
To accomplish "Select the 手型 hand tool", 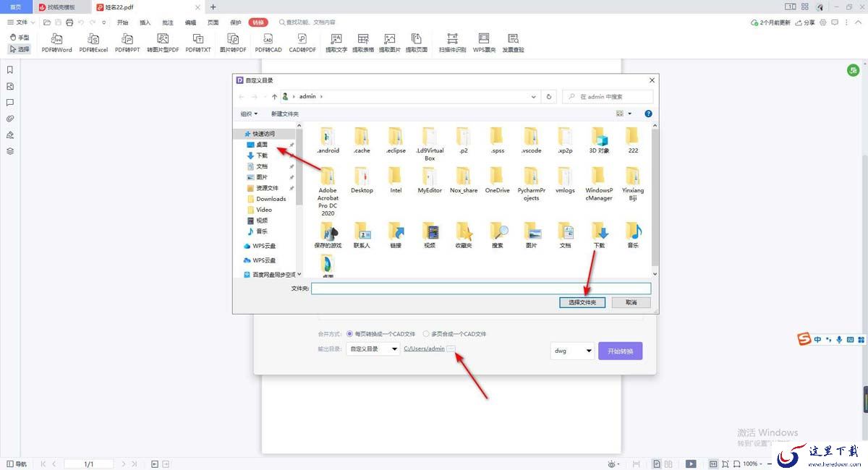I will pyautogui.click(x=20, y=37).
